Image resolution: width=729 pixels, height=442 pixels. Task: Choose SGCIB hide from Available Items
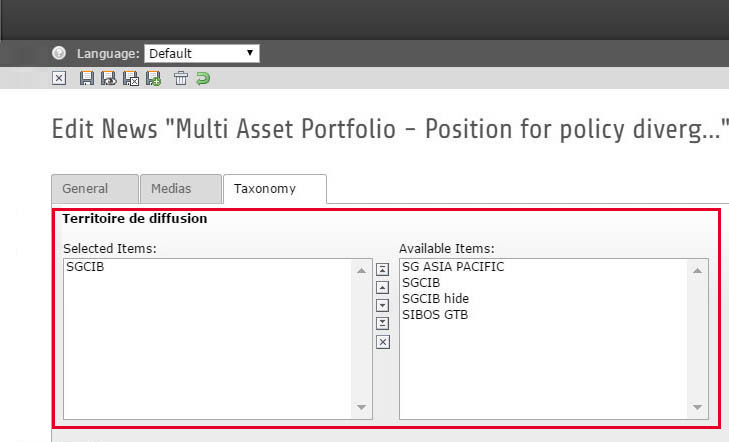click(x=435, y=298)
